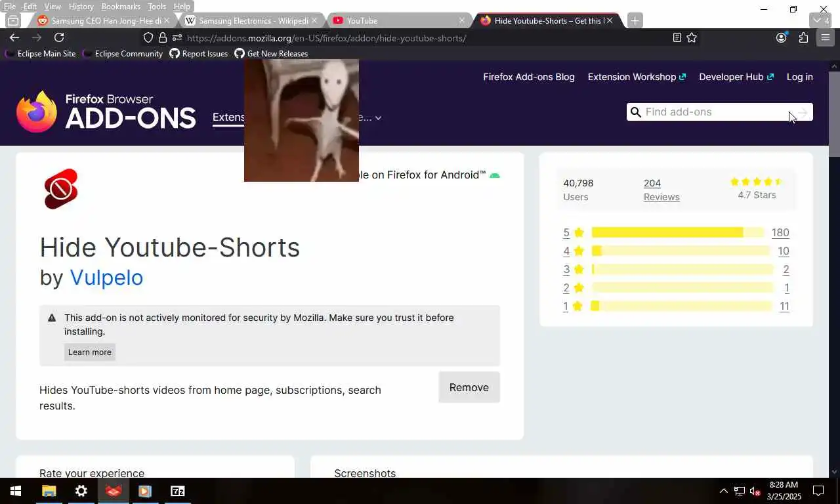This screenshot has height=504, width=840.
Task: Click the Firefox Add-ons logo
Action: coord(106,112)
